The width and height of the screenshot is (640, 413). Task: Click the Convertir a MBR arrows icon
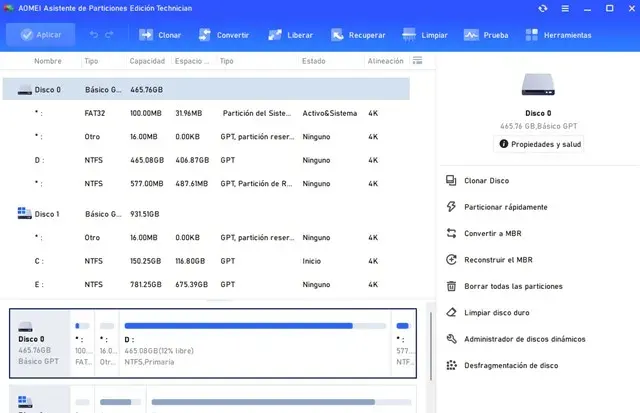pyautogui.click(x=451, y=233)
